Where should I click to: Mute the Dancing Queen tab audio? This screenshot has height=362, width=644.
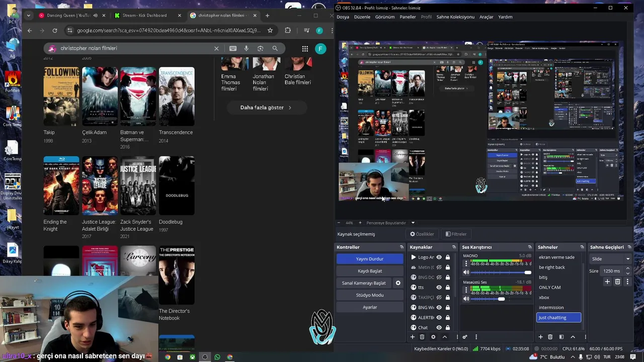click(x=96, y=16)
